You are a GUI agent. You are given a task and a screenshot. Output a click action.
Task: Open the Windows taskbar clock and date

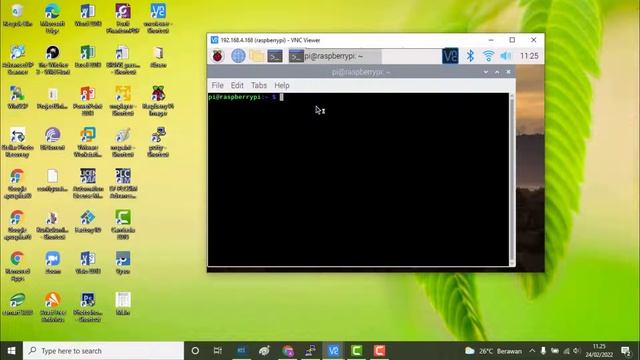pos(599,351)
